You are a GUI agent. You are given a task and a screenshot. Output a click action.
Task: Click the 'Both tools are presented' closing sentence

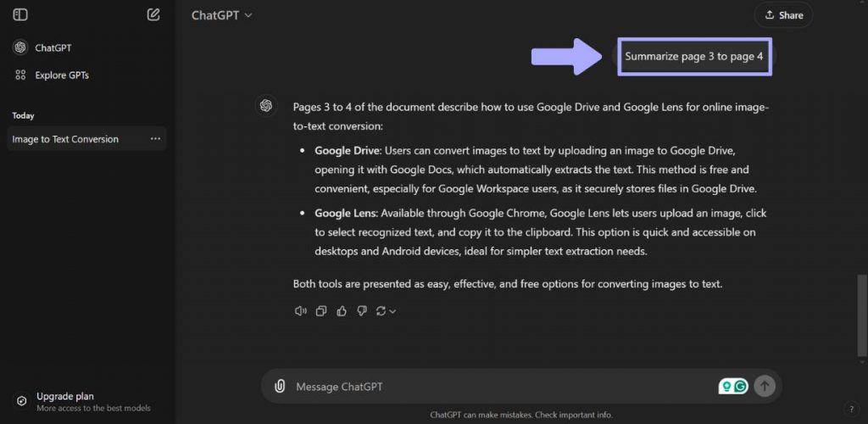click(508, 285)
